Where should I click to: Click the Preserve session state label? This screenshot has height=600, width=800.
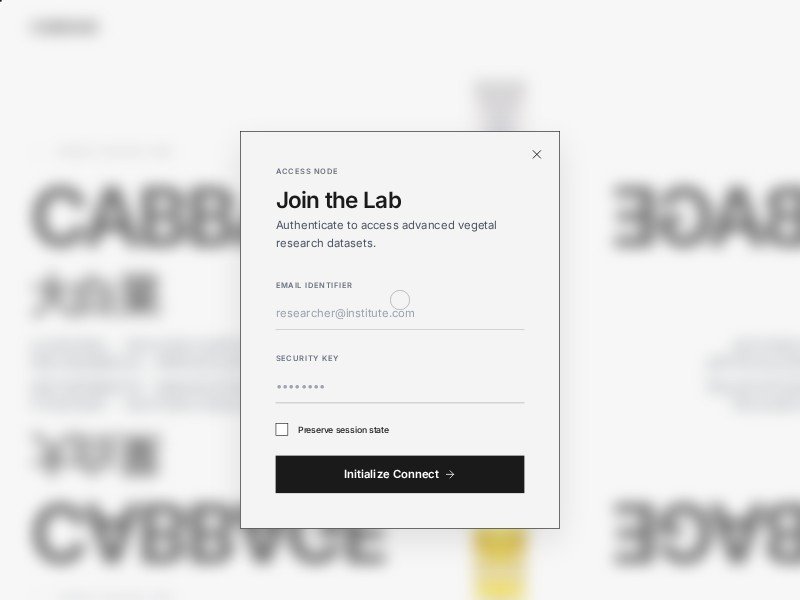pyautogui.click(x=343, y=430)
